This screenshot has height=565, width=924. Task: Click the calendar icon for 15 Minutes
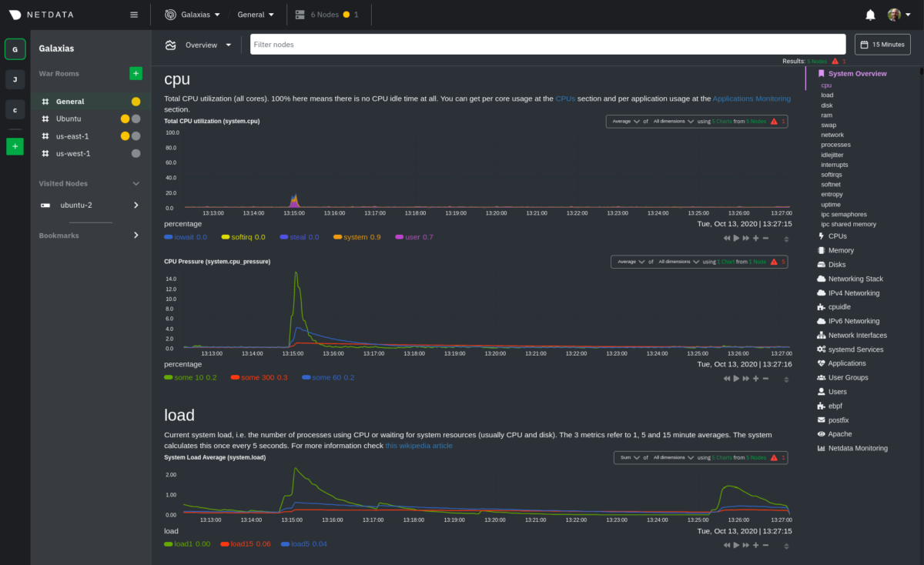865,45
